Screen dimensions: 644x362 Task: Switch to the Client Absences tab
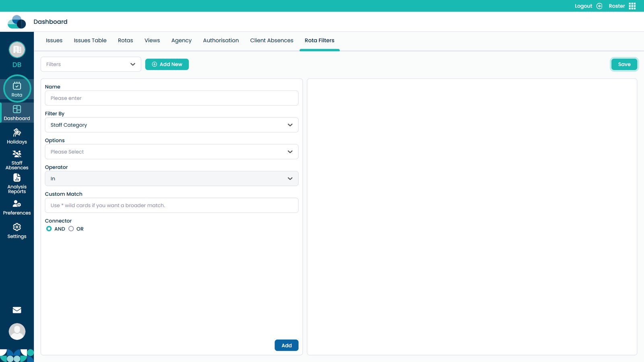(272, 41)
